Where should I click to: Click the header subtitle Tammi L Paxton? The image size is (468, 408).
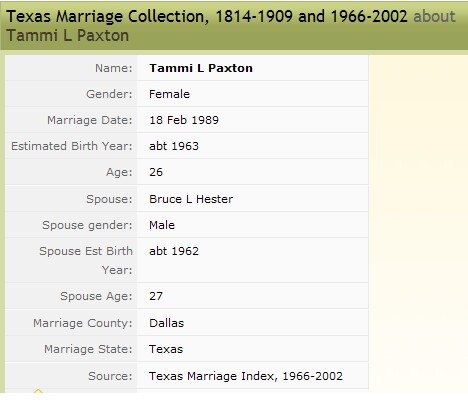(68, 35)
